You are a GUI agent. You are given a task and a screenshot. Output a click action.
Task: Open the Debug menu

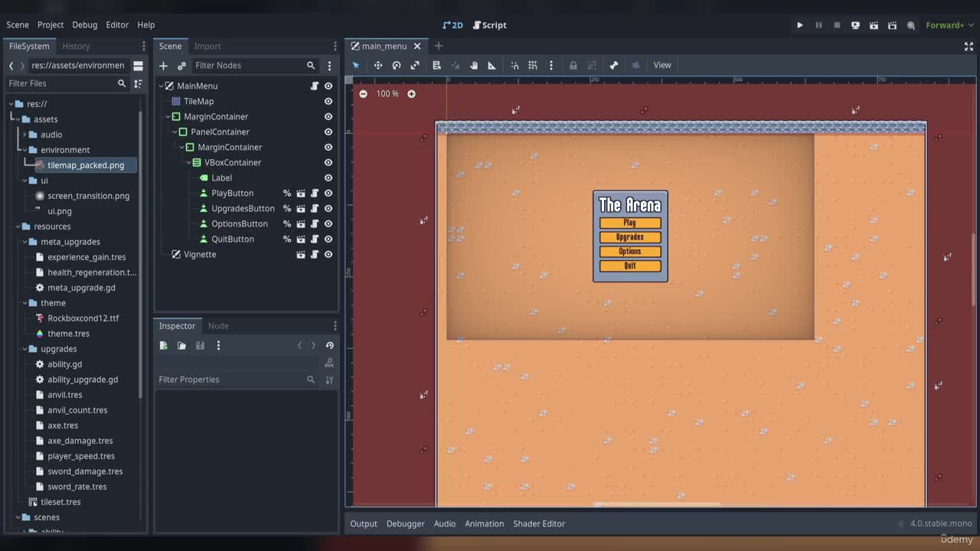tap(85, 24)
